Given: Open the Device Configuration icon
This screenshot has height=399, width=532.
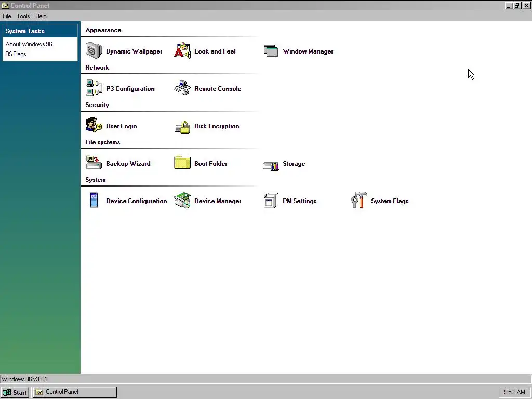Looking at the screenshot, I should coord(94,200).
